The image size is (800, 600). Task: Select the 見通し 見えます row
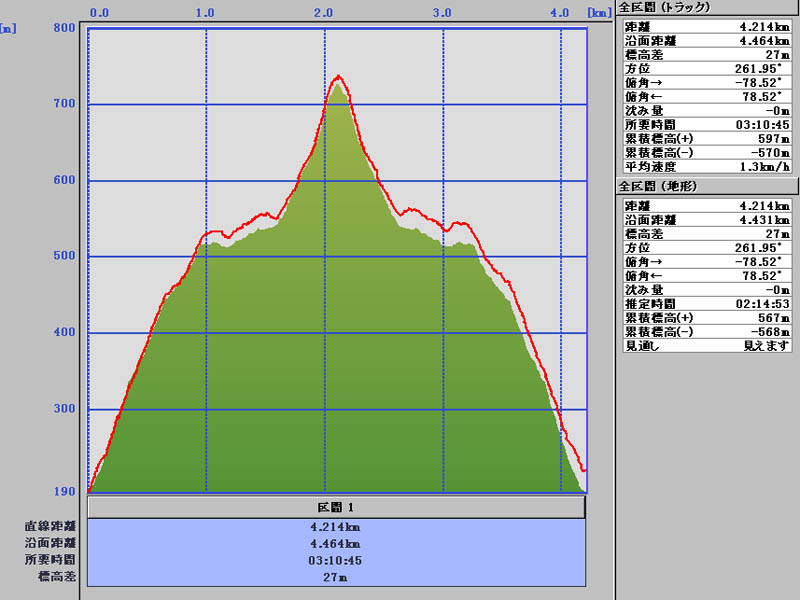coord(706,345)
